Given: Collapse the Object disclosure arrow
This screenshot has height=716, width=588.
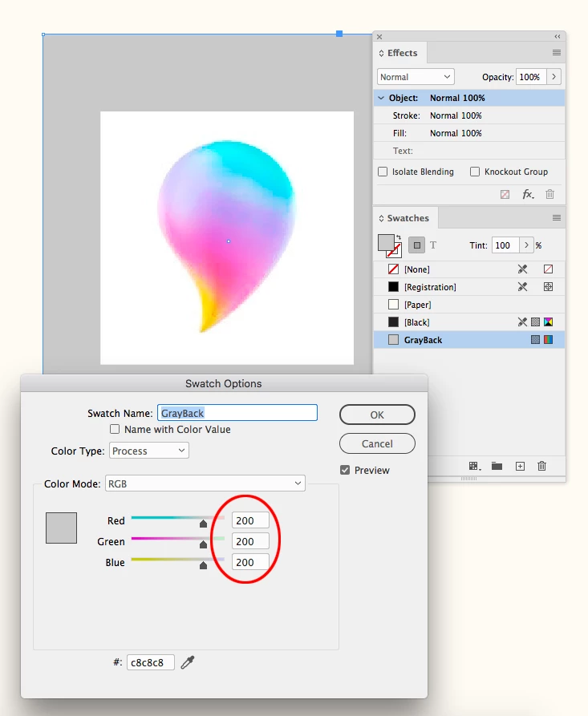Looking at the screenshot, I should click(381, 98).
